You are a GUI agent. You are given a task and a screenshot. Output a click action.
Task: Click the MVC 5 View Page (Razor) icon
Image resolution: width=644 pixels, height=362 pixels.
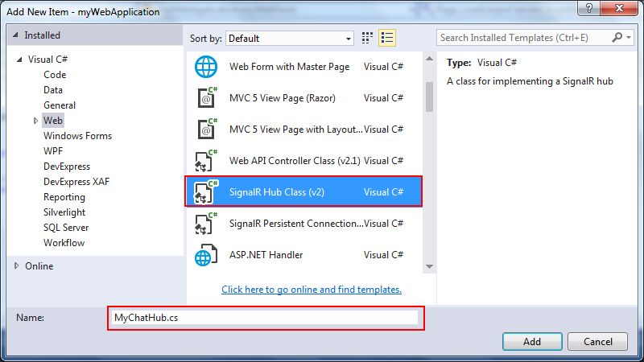(x=206, y=98)
